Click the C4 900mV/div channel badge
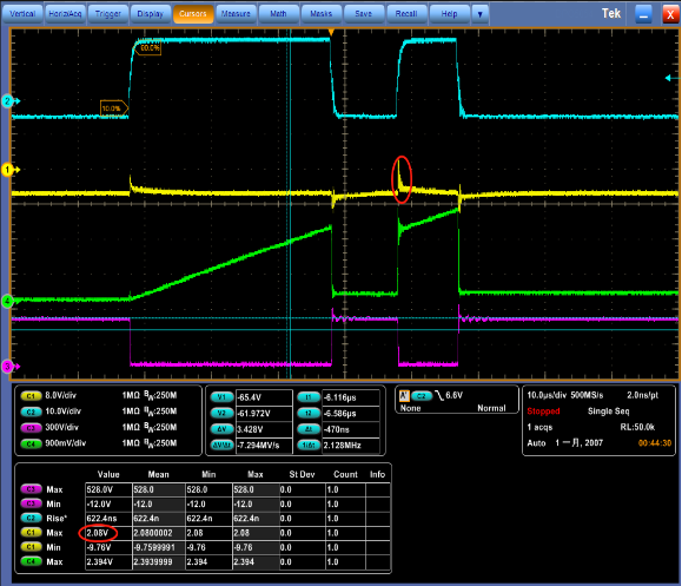The height and width of the screenshot is (586, 681). tap(30, 442)
